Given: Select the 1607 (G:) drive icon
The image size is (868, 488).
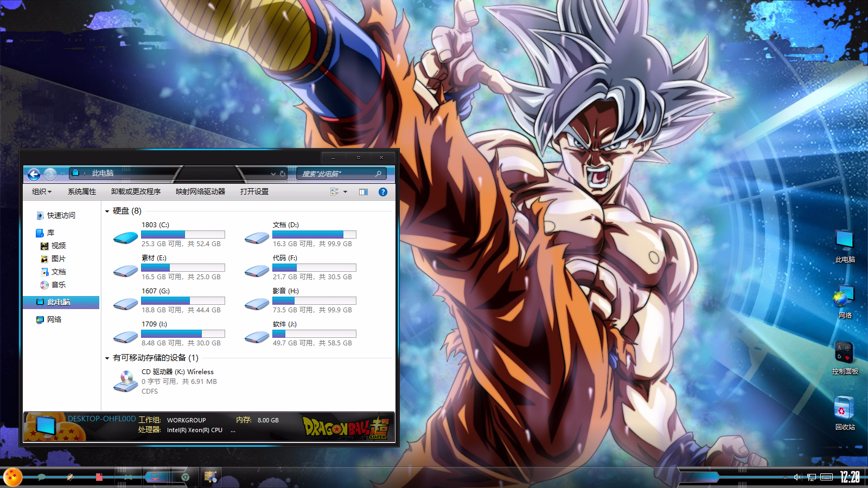Looking at the screenshot, I should pos(126,303).
